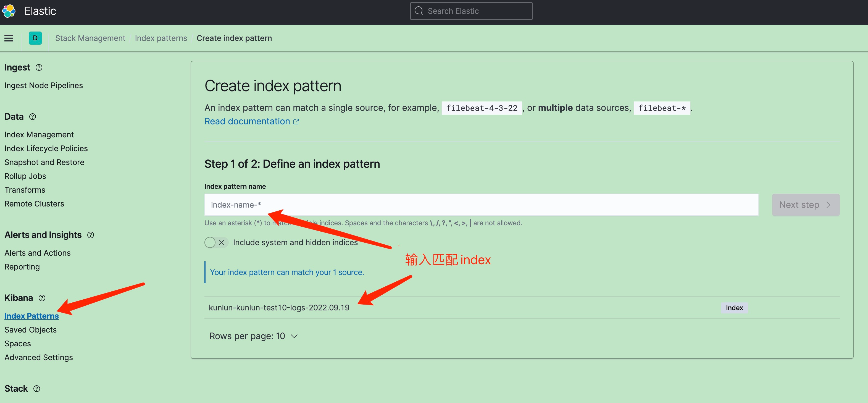Open Index Management in the sidebar

39,135
